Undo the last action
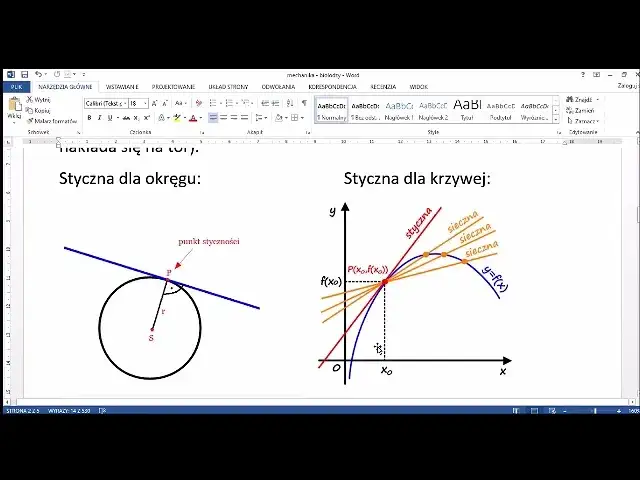 (38, 74)
